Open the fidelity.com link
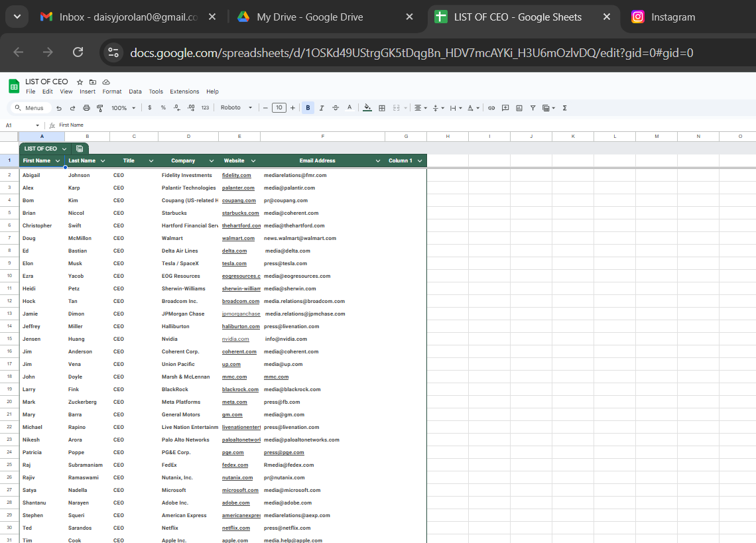Screen dimensions: 756x543 coord(236,176)
